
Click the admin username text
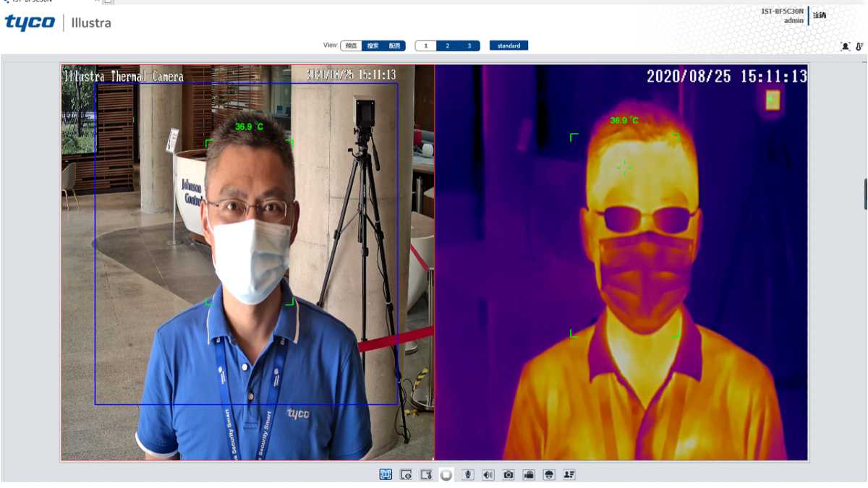tap(793, 20)
